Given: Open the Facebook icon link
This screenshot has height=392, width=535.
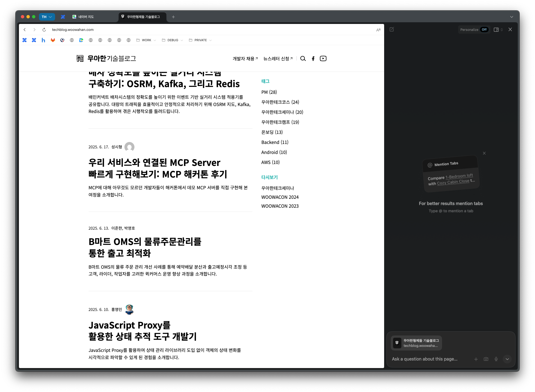Looking at the screenshot, I should pos(313,58).
